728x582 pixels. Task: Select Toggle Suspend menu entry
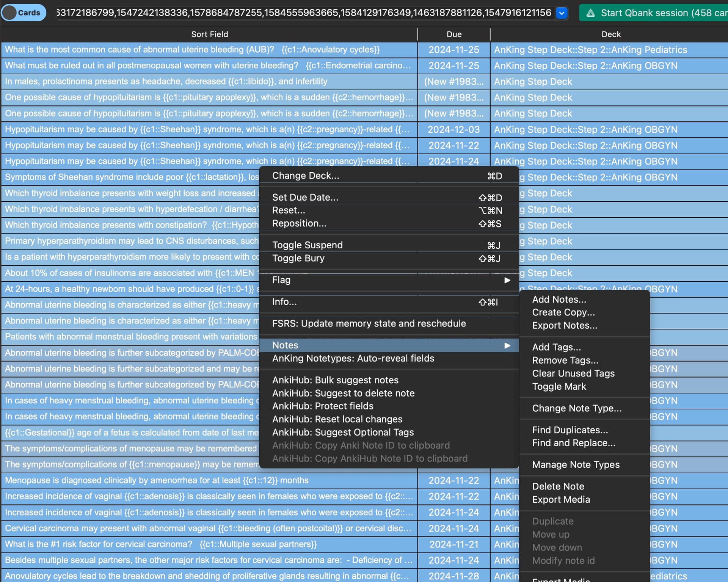tap(307, 245)
